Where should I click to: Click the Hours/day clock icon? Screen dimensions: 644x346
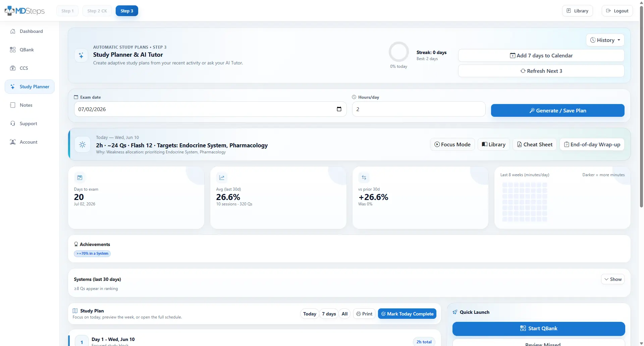pyautogui.click(x=354, y=97)
